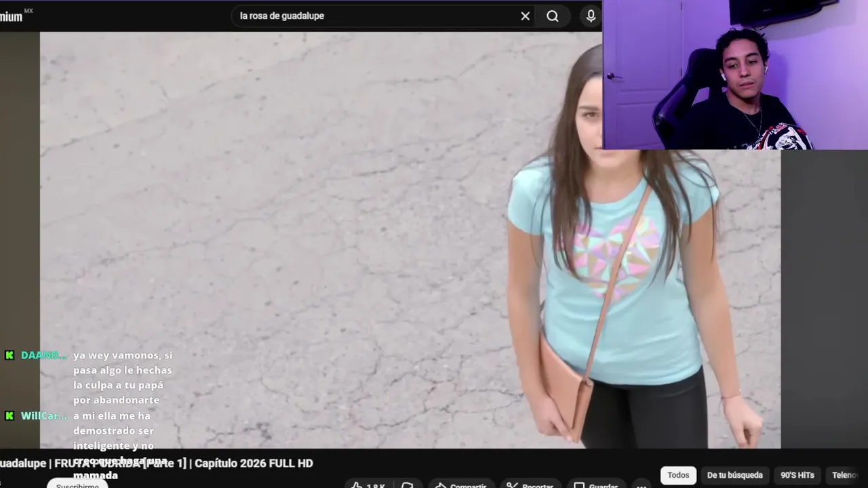Click chat username WillCar...

(x=43, y=415)
